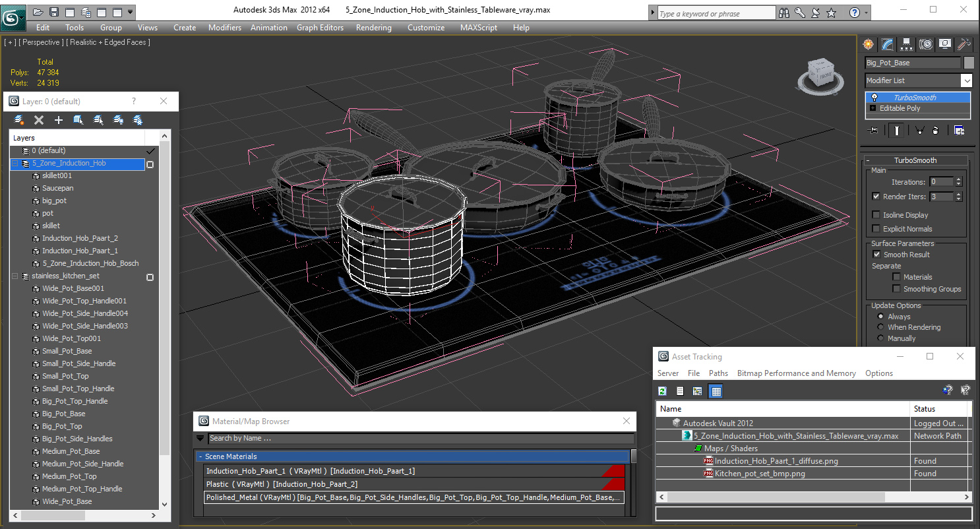Toggle the Smooth Result checkbox
The image size is (980, 529).
click(x=876, y=255)
